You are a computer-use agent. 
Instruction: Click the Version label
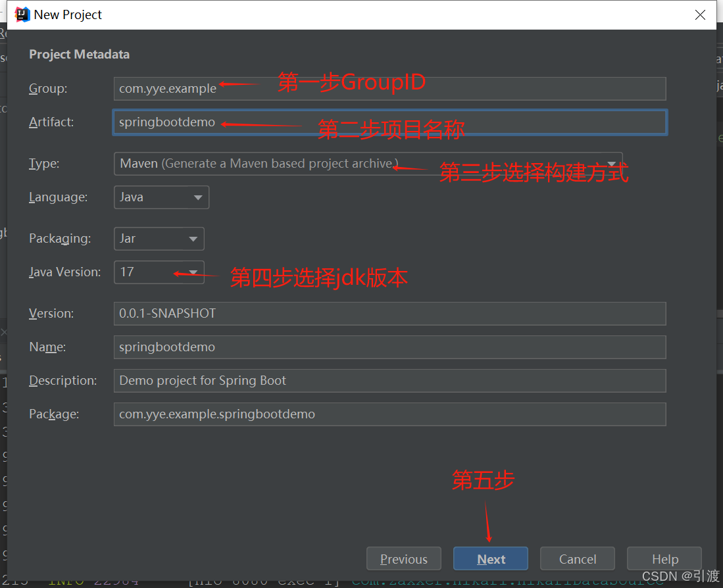[x=51, y=313]
